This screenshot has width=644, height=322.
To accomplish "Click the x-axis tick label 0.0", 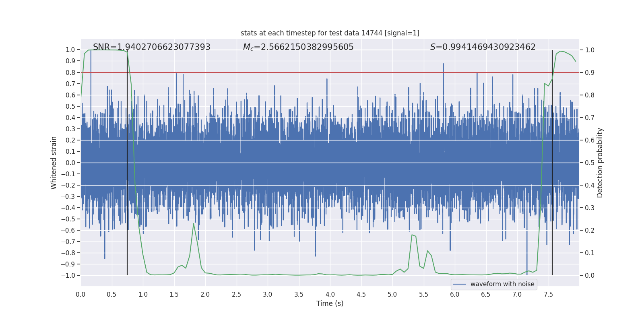I will [80, 294].
